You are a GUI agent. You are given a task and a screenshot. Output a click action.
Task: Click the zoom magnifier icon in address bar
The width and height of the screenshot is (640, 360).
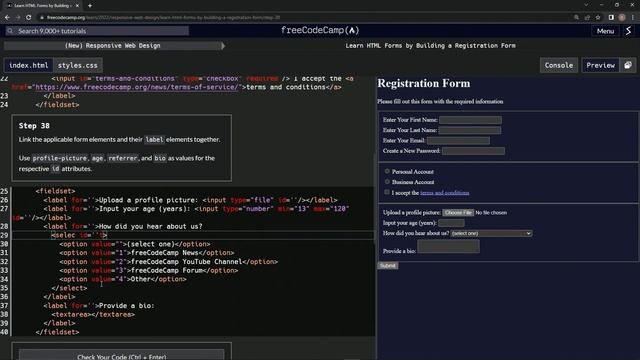(576, 18)
